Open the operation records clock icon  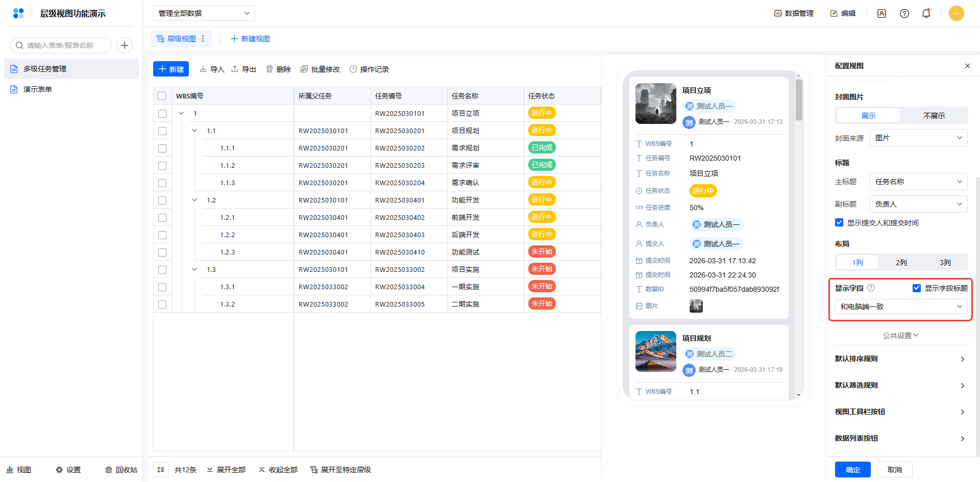[353, 69]
